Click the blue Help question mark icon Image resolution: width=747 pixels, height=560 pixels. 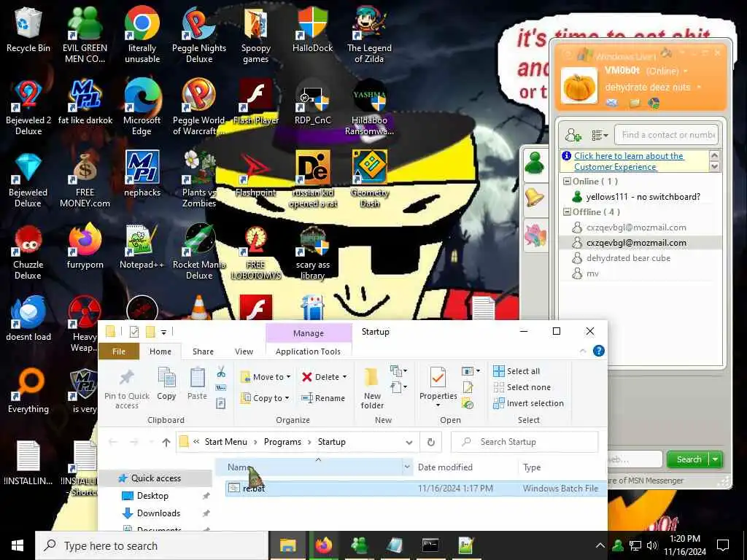pos(598,351)
